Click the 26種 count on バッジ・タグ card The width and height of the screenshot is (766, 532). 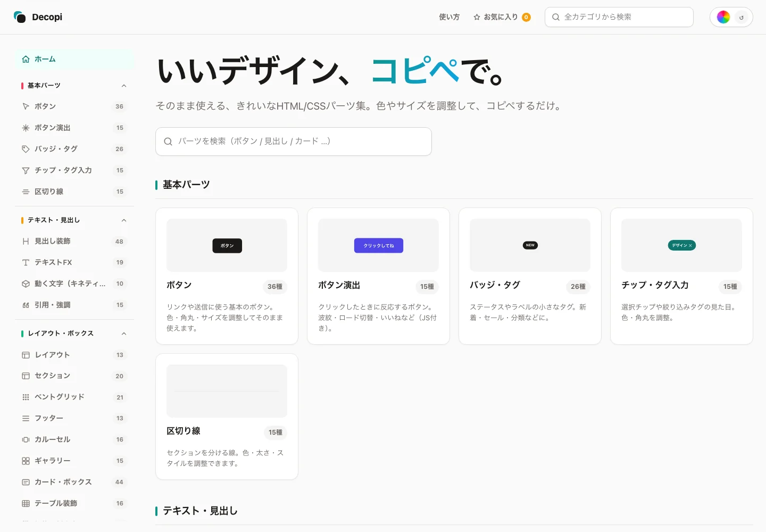tap(578, 287)
